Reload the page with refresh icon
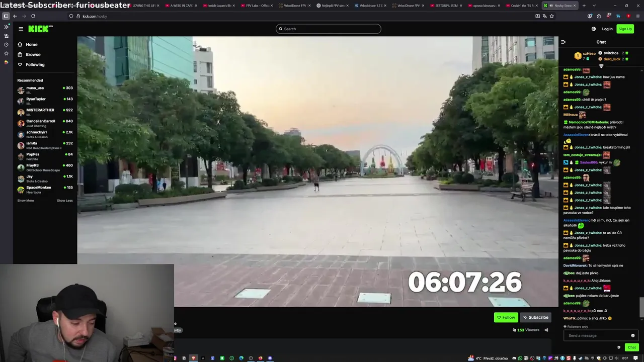The height and width of the screenshot is (362, 644). coord(33,16)
